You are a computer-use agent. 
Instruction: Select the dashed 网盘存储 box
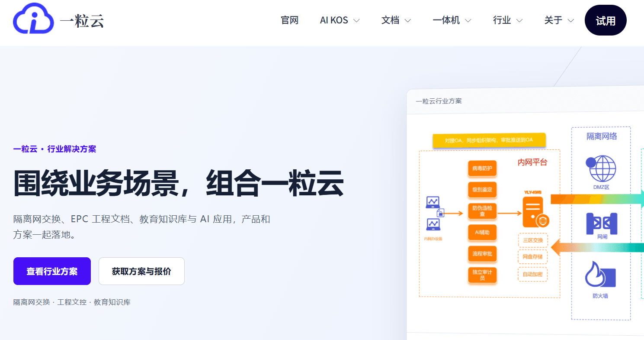[532, 257]
